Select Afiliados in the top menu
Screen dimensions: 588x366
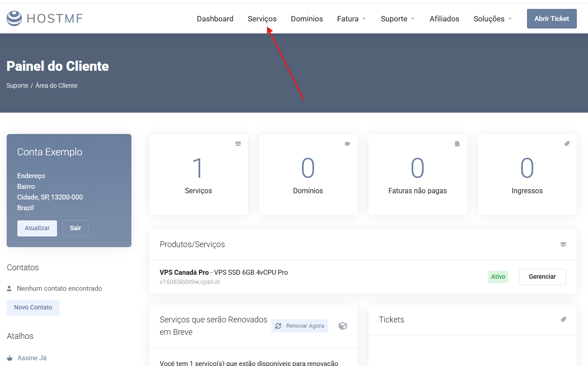coord(444,19)
